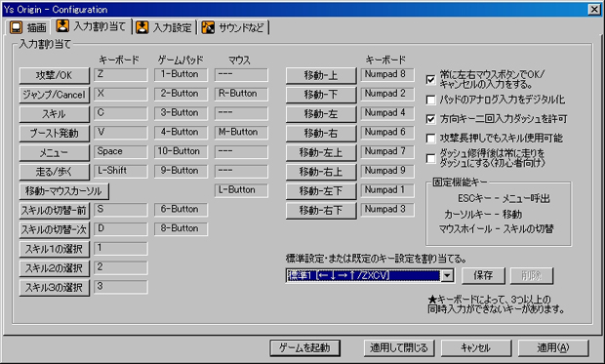Click the キャンセル button
This screenshot has height=364, width=605.
[476, 348]
